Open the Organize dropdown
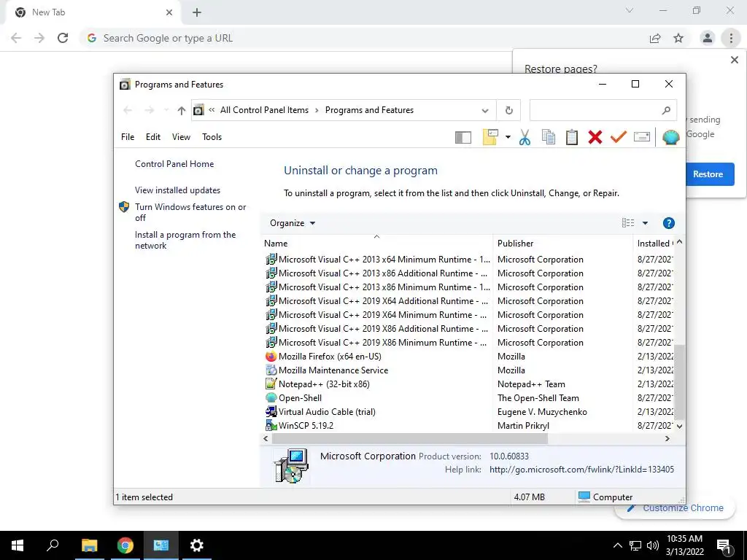This screenshot has width=747, height=560. point(292,223)
